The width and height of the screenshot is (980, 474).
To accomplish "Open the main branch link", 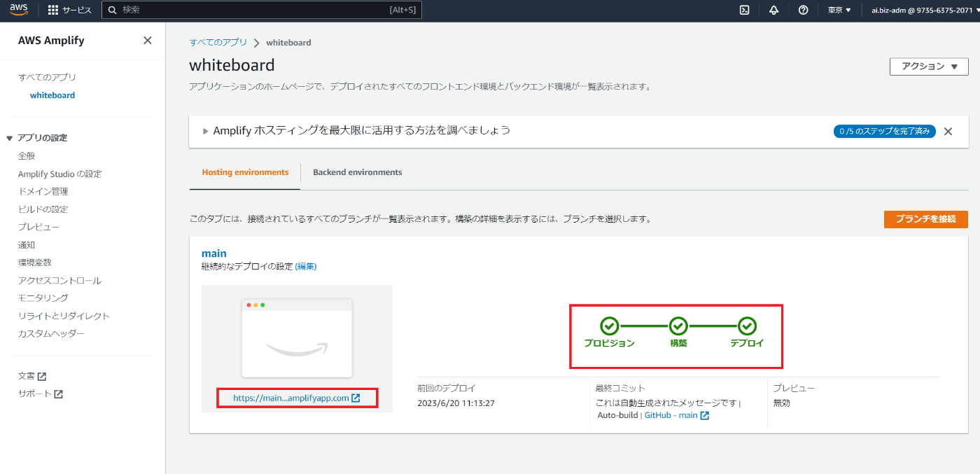I will click(x=214, y=253).
